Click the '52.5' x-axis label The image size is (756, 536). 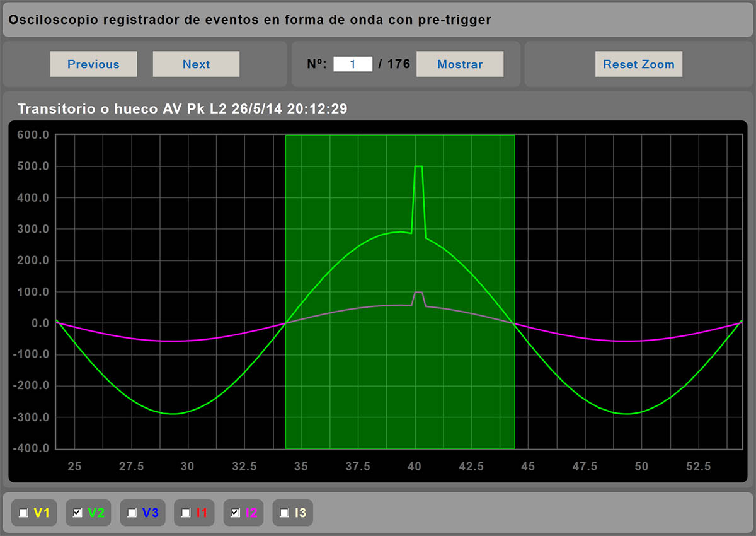pyautogui.click(x=698, y=467)
